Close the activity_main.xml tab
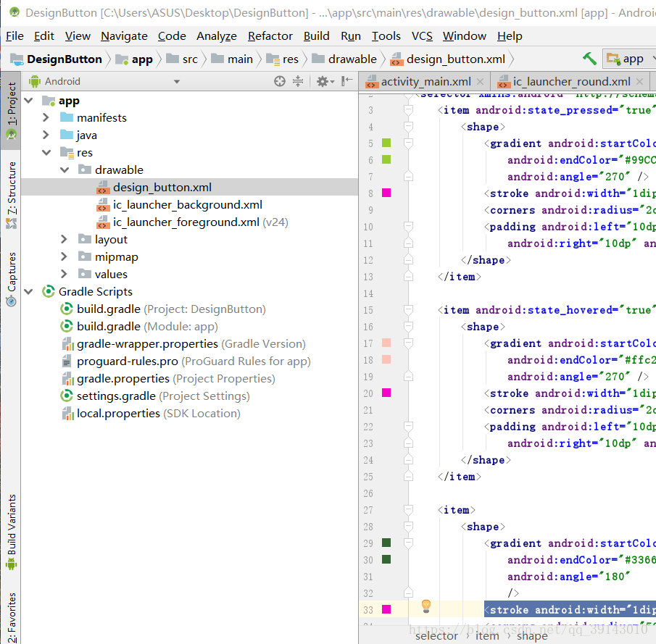 [x=481, y=82]
